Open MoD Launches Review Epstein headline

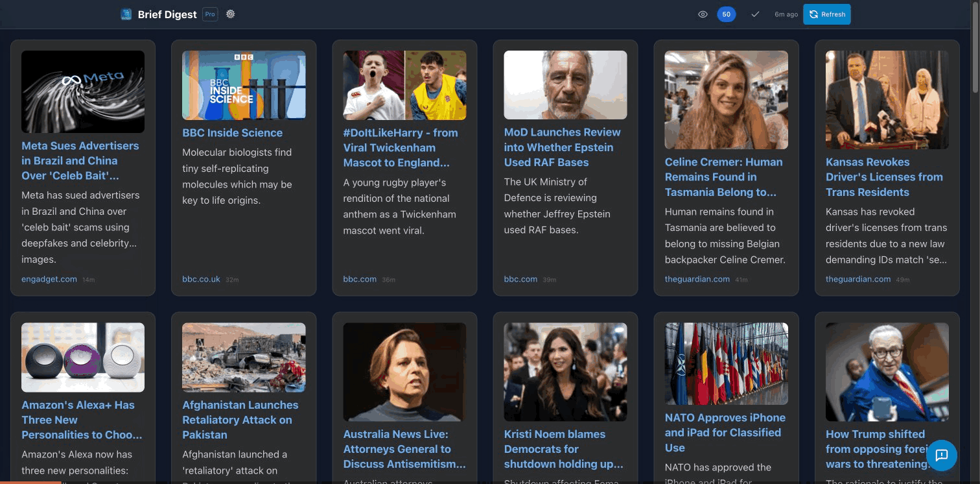tap(562, 147)
